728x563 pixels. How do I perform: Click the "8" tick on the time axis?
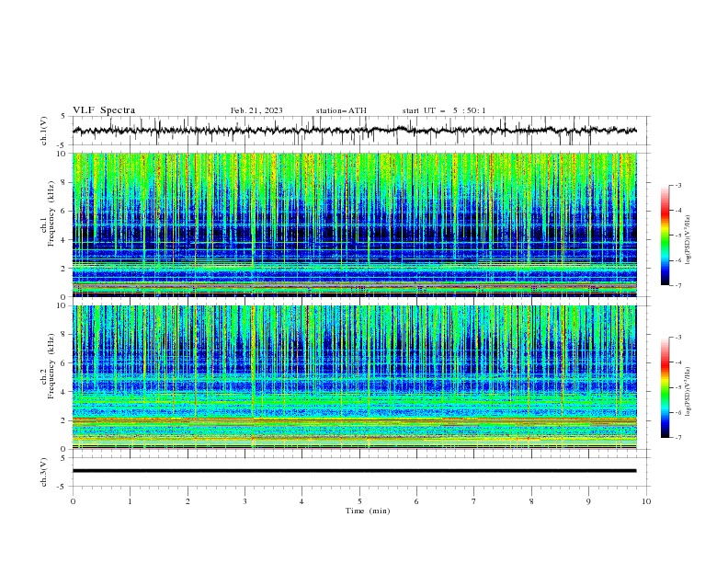pos(531,501)
